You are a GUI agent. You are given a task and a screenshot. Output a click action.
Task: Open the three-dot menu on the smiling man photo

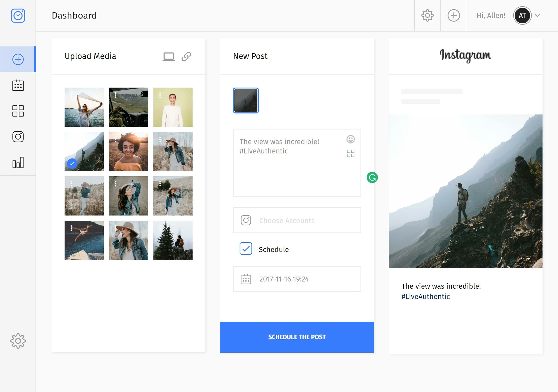point(160,95)
